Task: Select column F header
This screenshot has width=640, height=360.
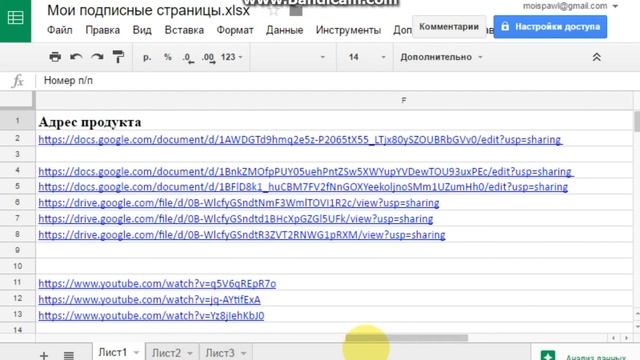Action: (335, 100)
